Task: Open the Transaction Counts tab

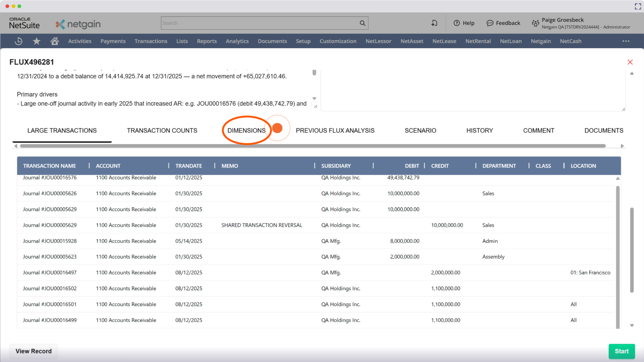Action: [x=162, y=130]
